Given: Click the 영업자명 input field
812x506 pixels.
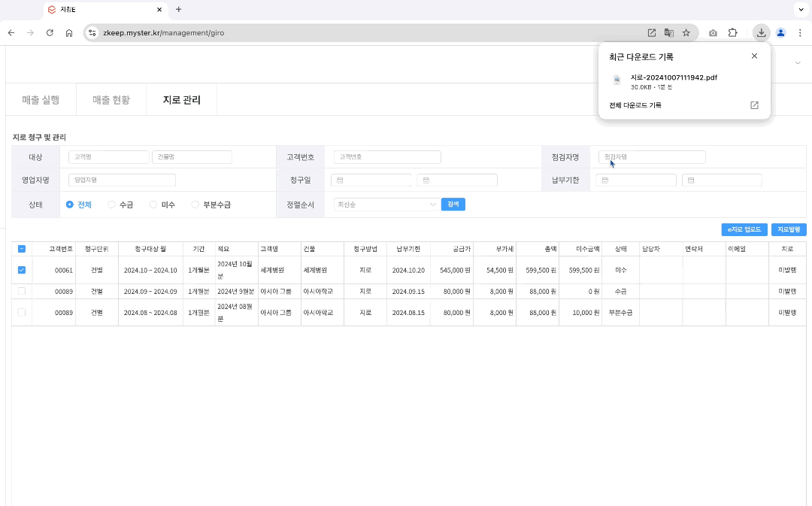Looking at the screenshot, I should click(x=123, y=180).
